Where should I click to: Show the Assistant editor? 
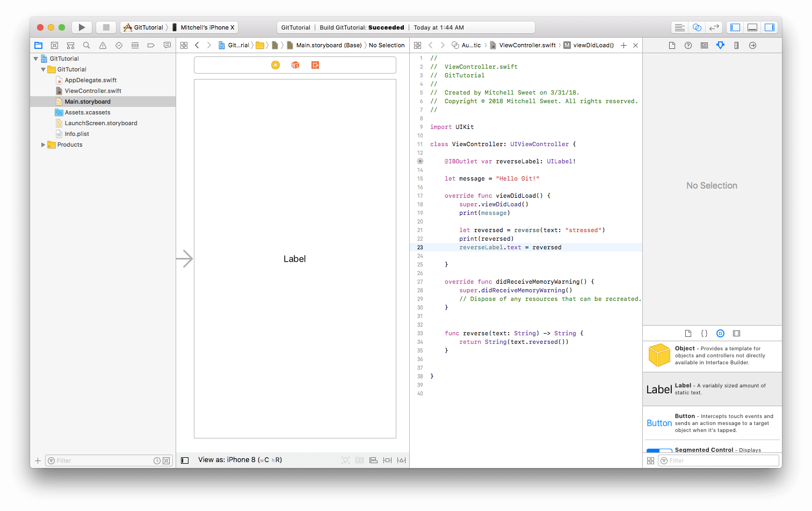click(x=697, y=27)
